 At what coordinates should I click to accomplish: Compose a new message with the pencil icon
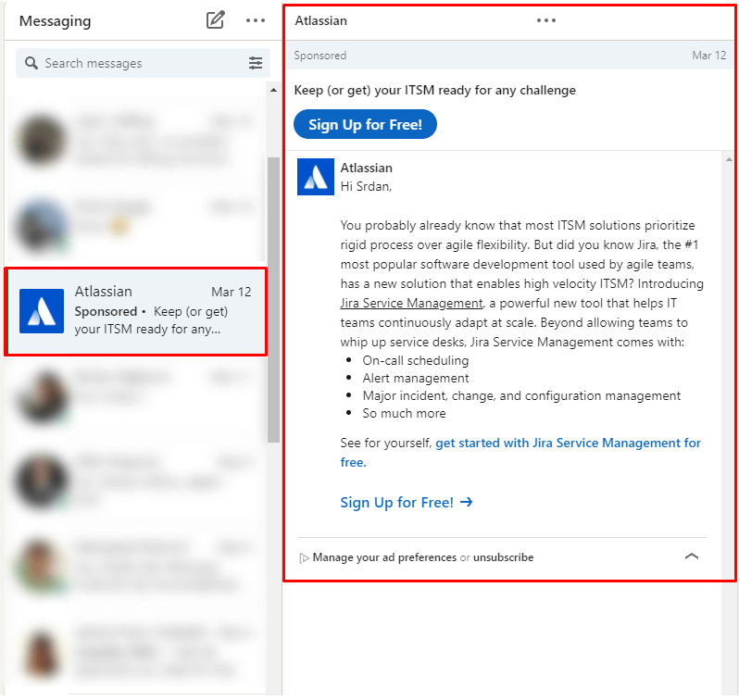pyautogui.click(x=215, y=20)
